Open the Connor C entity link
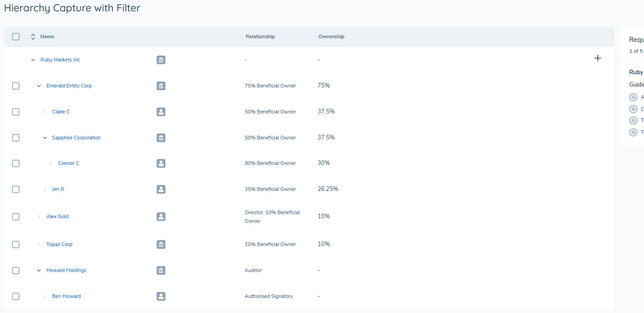 click(x=69, y=163)
